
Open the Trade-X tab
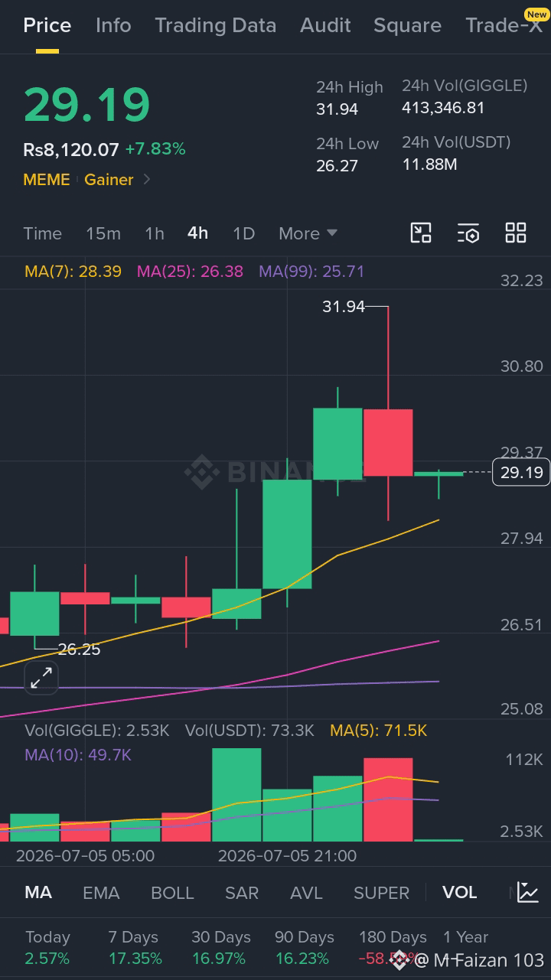[x=504, y=25]
